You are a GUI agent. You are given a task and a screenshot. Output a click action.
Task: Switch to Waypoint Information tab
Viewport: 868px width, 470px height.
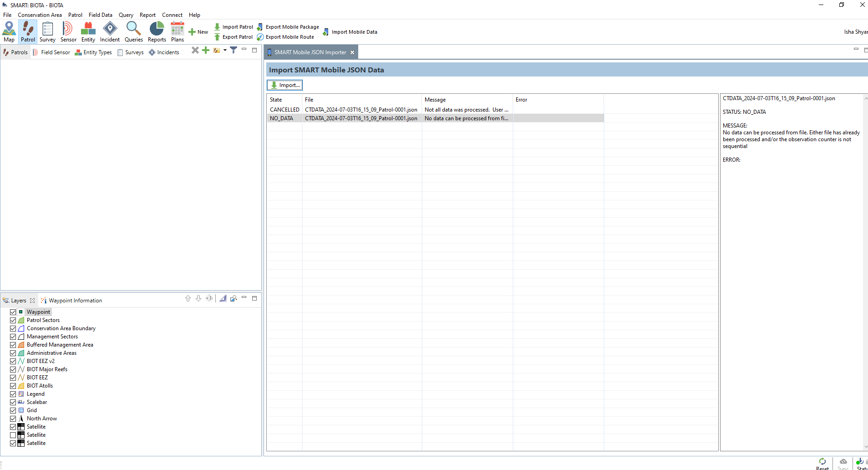(x=75, y=301)
